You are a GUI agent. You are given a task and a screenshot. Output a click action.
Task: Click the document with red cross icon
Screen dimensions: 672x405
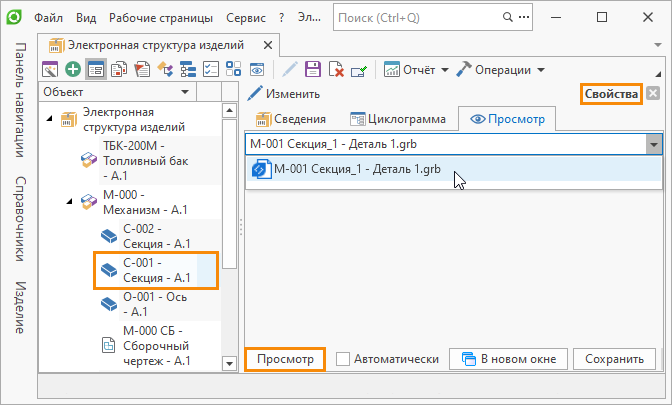(336, 69)
